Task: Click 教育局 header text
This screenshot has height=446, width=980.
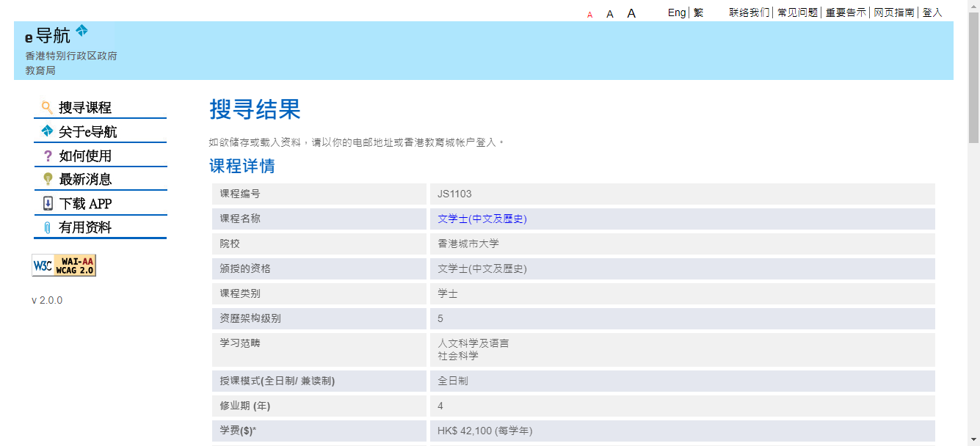Action: pos(40,70)
